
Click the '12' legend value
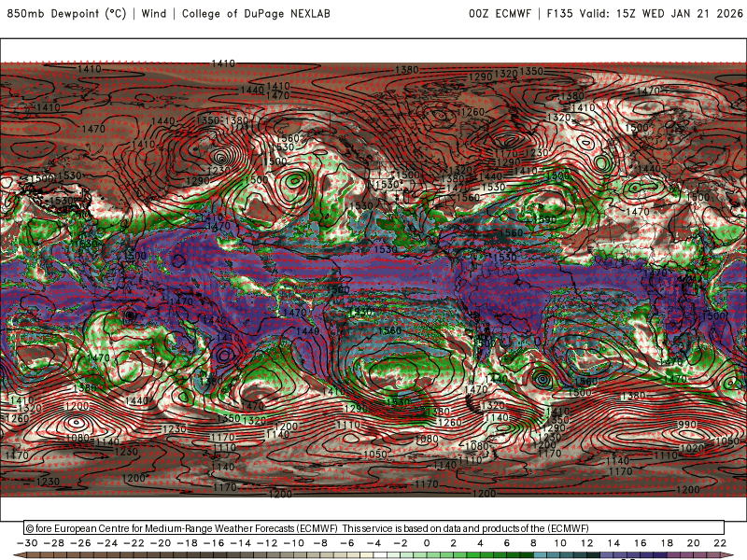[x=586, y=543]
